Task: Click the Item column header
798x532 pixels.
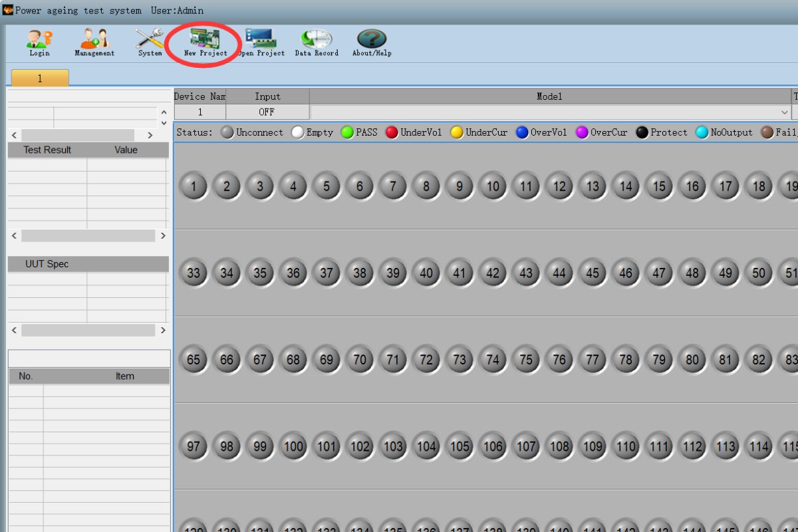Action: [x=125, y=376]
